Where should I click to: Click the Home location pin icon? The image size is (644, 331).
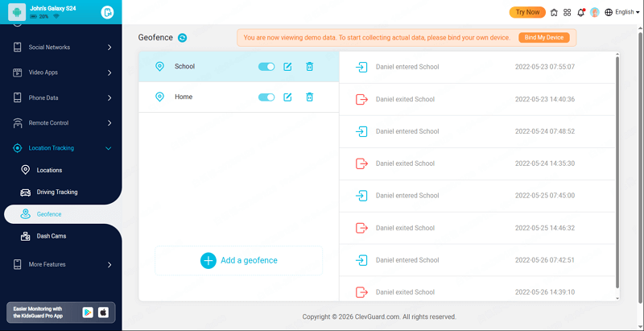coord(159,97)
